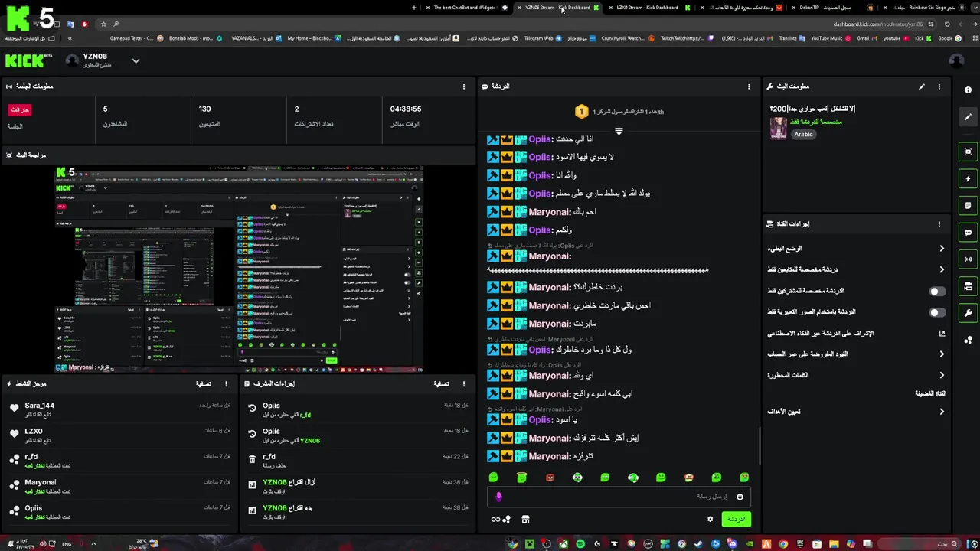Switch to The best ChatBot and Widgets tab
The image size is (980, 551).
coord(464,8)
